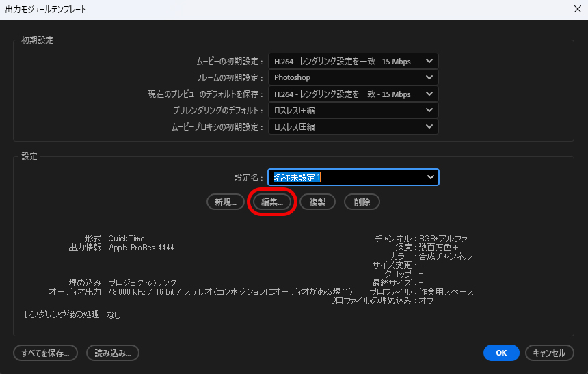Open the プリレンダリングのデフォルト dropdown

353,111
